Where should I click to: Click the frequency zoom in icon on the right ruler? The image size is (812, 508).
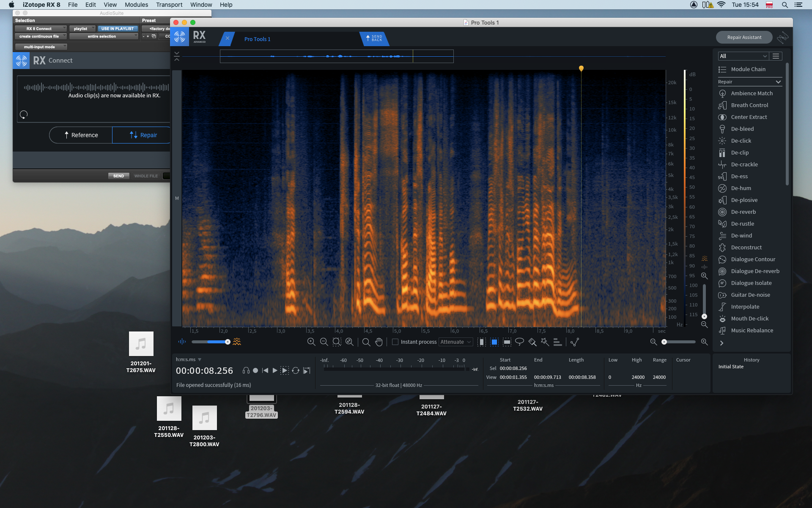704,276
